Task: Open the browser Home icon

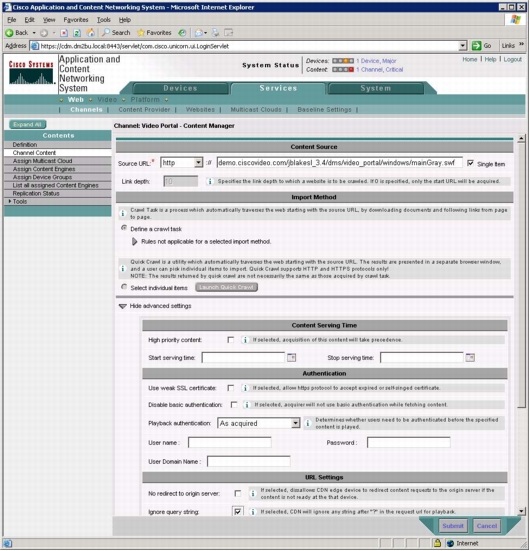Action: (91, 33)
